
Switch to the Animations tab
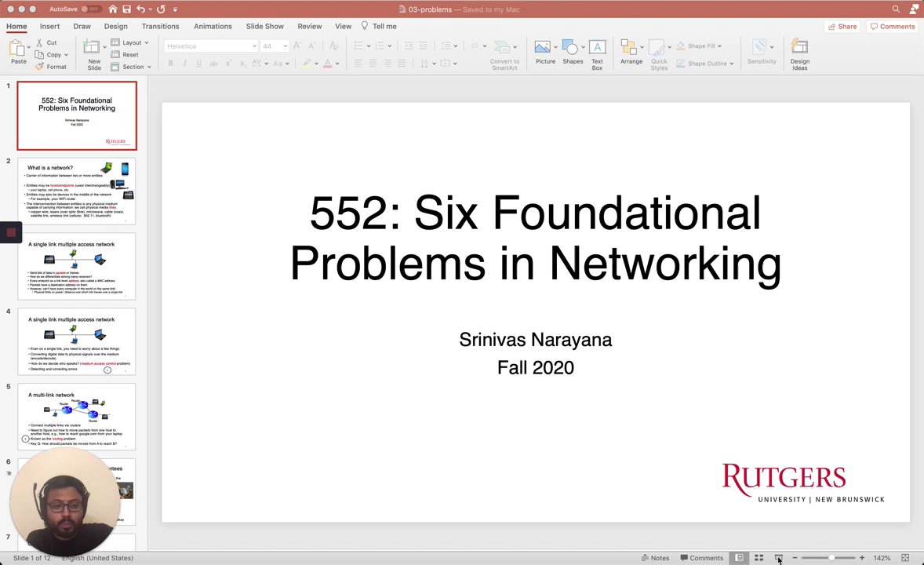click(x=213, y=26)
